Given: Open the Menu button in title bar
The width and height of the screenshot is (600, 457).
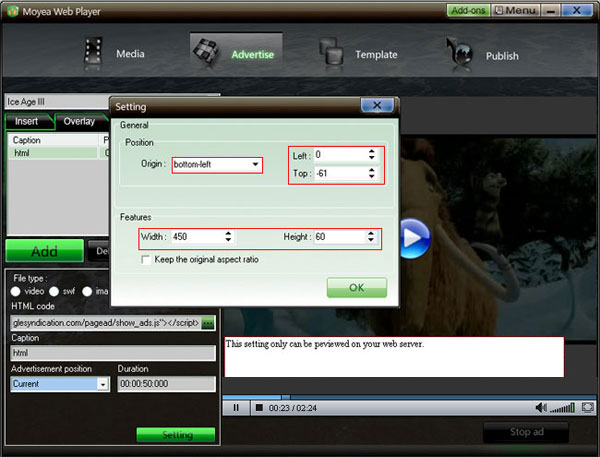Looking at the screenshot, I should click(515, 10).
